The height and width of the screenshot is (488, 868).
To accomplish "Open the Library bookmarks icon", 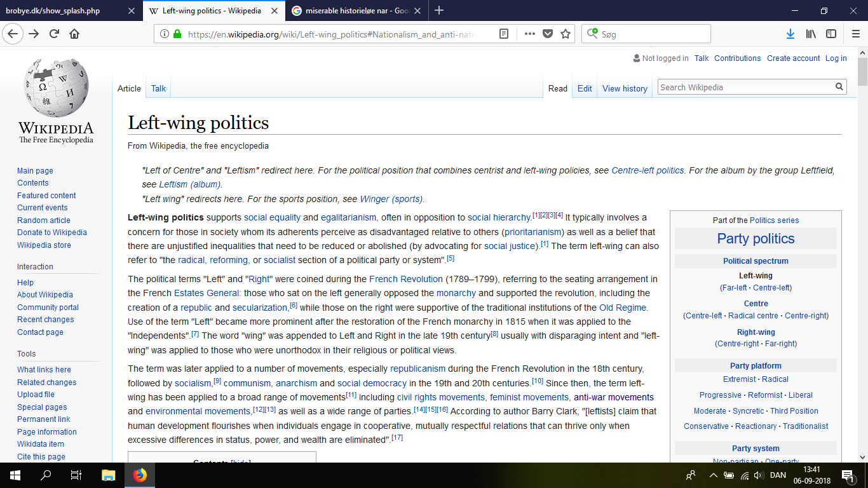I will [x=811, y=34].
